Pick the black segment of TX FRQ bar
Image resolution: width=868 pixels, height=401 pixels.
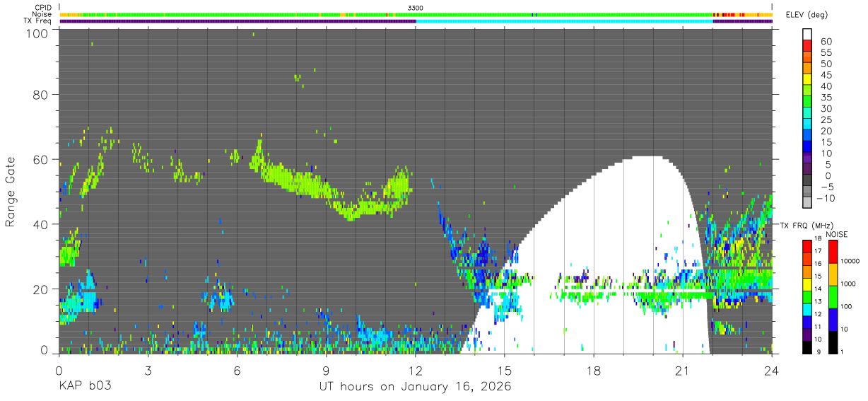coord(806,347)
